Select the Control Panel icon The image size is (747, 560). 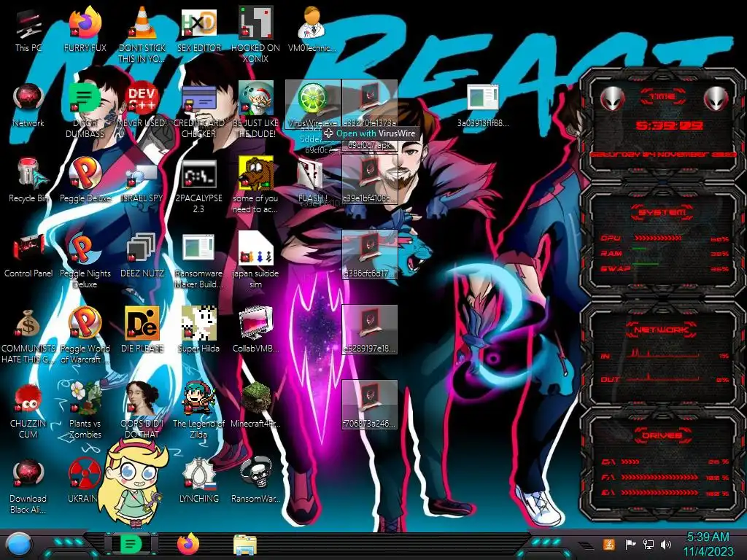[28, 255]
